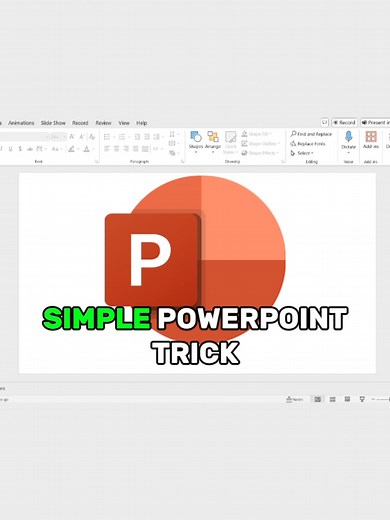Justify the paragraph text

[x=135, y=149]
